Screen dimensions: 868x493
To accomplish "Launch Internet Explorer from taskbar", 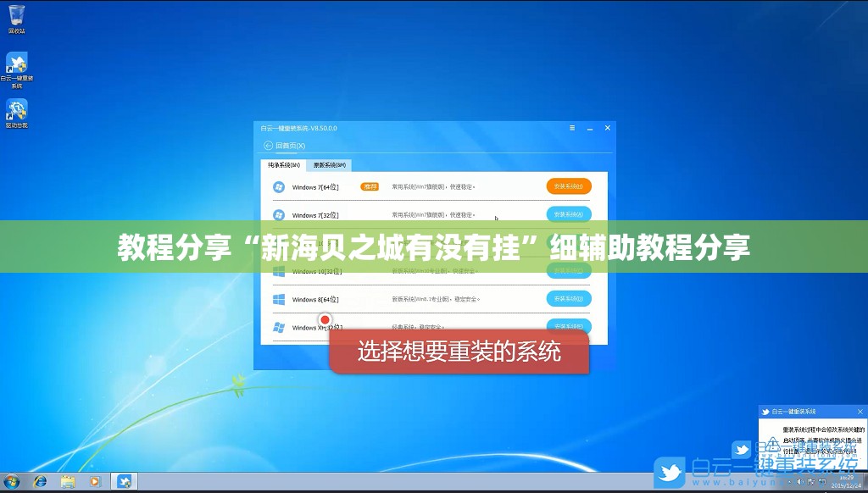I will 40,481.
